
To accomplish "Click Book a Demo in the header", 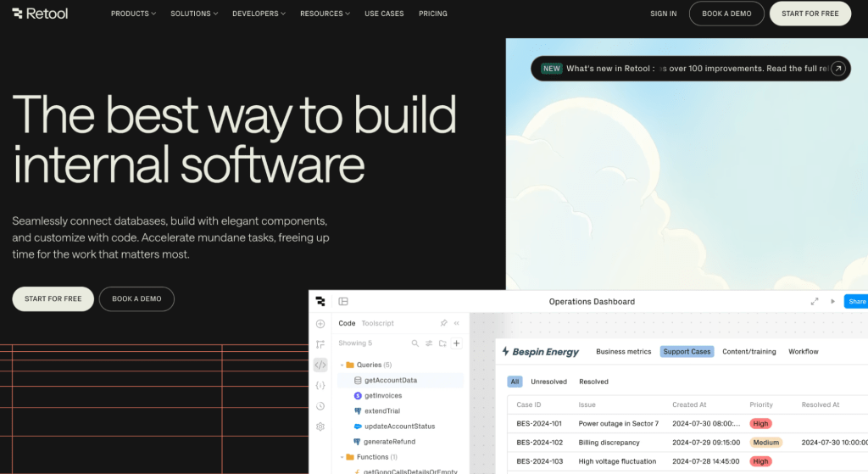I will [726, 14].
